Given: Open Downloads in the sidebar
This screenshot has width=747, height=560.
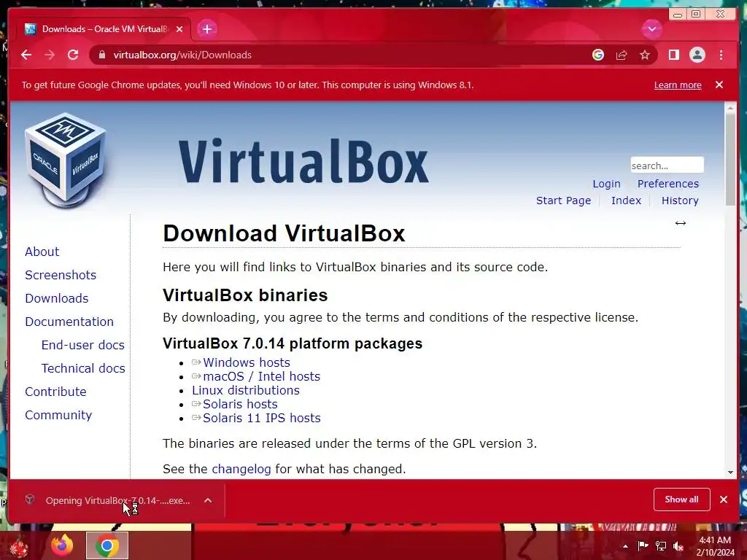Looking at the screenshot, I should [57, 298].
